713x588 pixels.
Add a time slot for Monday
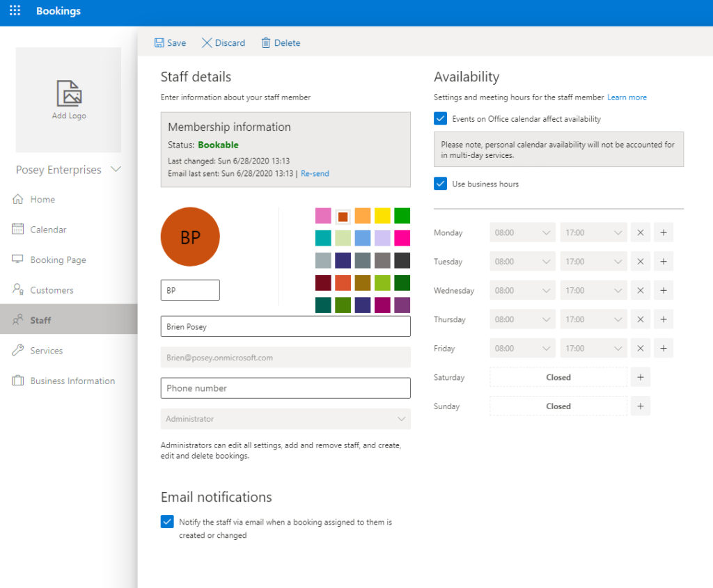pos(664,232)
